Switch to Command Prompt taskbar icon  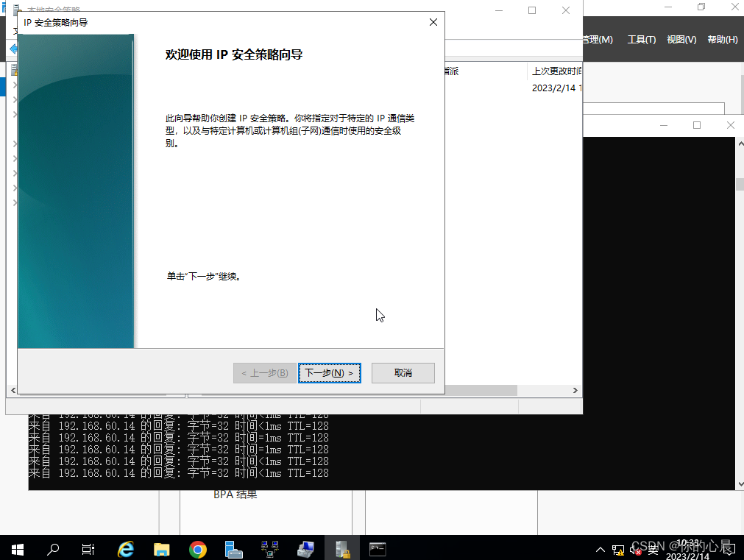(378, 549)
